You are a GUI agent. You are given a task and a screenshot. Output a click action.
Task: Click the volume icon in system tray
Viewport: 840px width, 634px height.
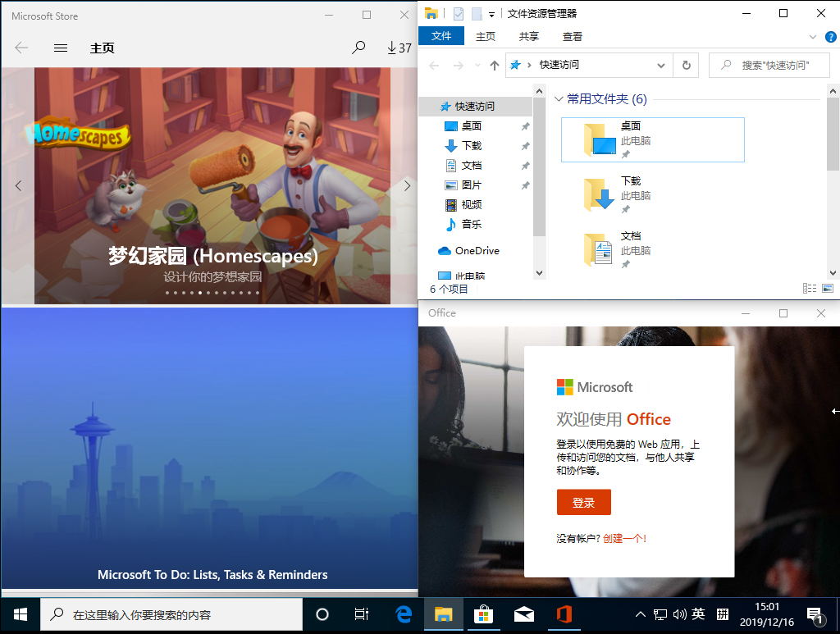pos(678,614)
